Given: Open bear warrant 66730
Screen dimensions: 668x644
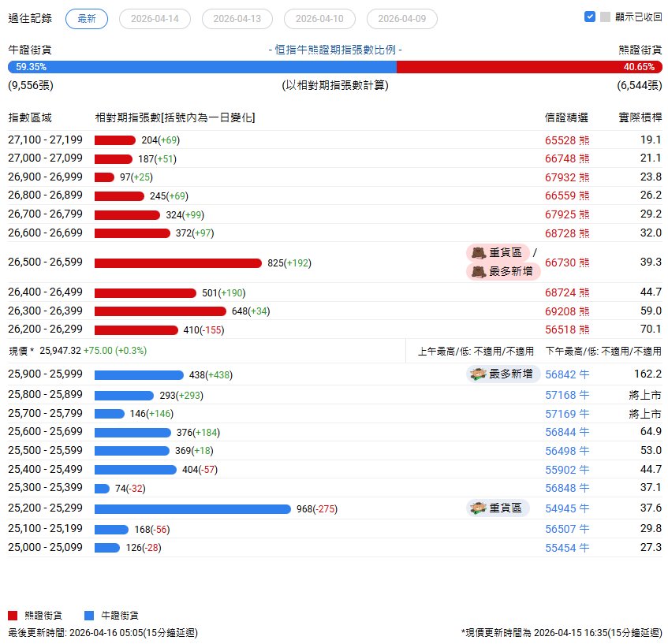Looking at the screenshot, I should 567,262.
